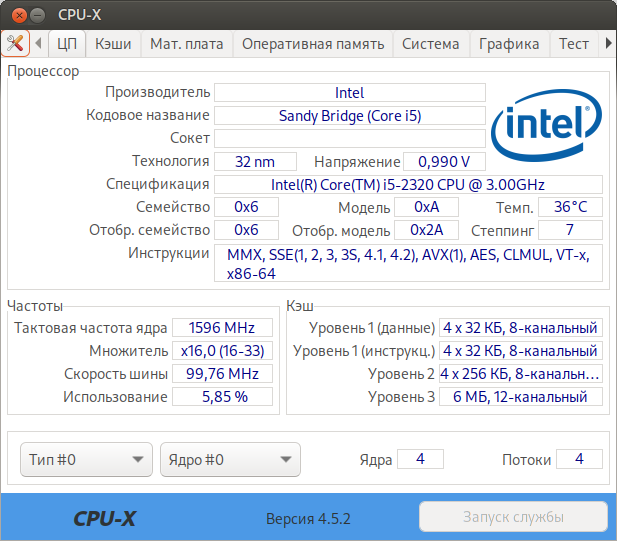Click the Intel logo image

pyautogui.click(x=547, y=125)
